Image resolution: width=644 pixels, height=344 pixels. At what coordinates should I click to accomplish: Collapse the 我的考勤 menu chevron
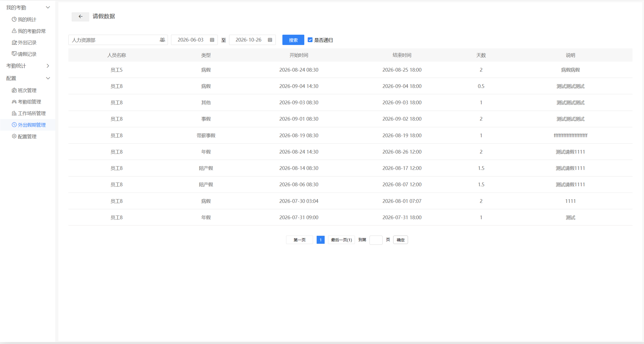coord(48,7)
